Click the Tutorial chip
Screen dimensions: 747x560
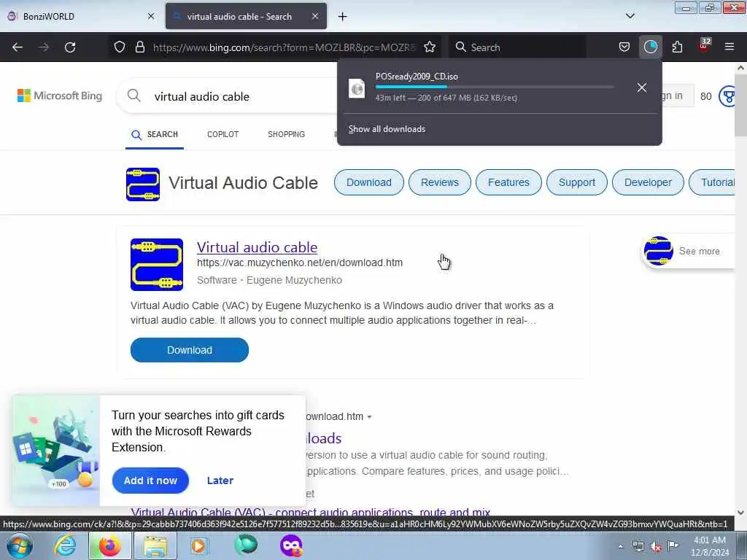point(713,182)
